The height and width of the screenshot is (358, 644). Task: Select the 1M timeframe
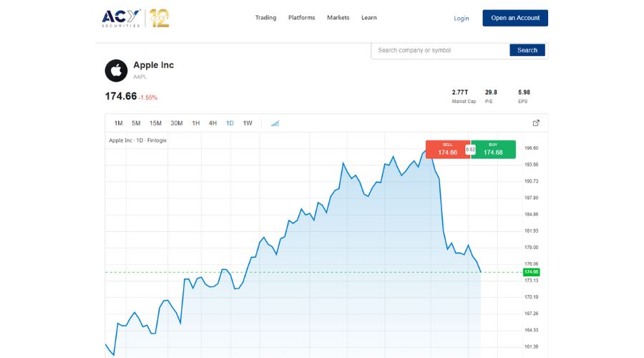point(119,123)
